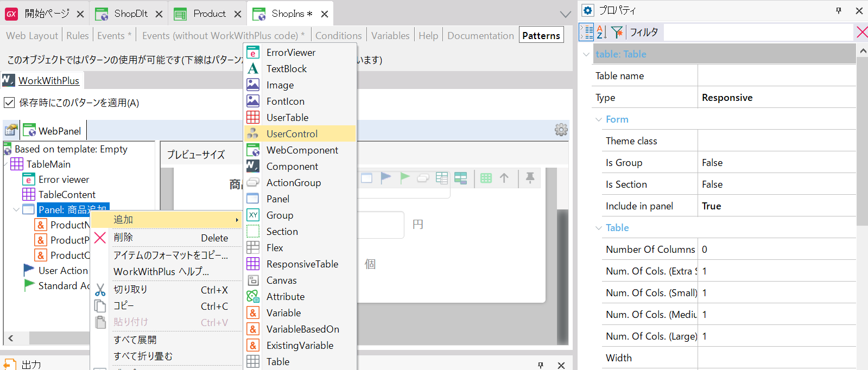
Task: Add a UserControl from the submenu
Action: (301, 133)
